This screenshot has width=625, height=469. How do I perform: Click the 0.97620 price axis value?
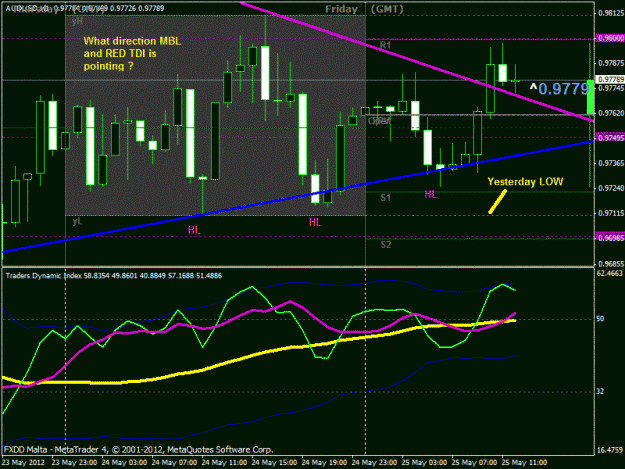tap(611, 114)
